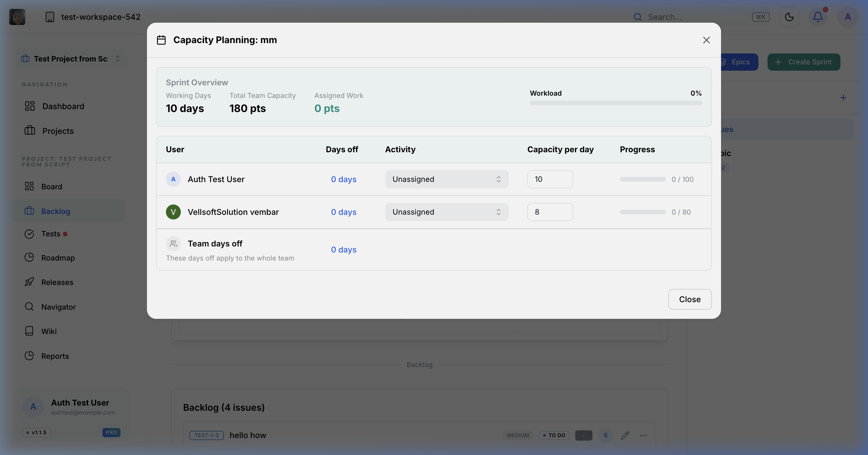Click Create Sprint button
The image size is (868, 455).
(x=804, y=62)
